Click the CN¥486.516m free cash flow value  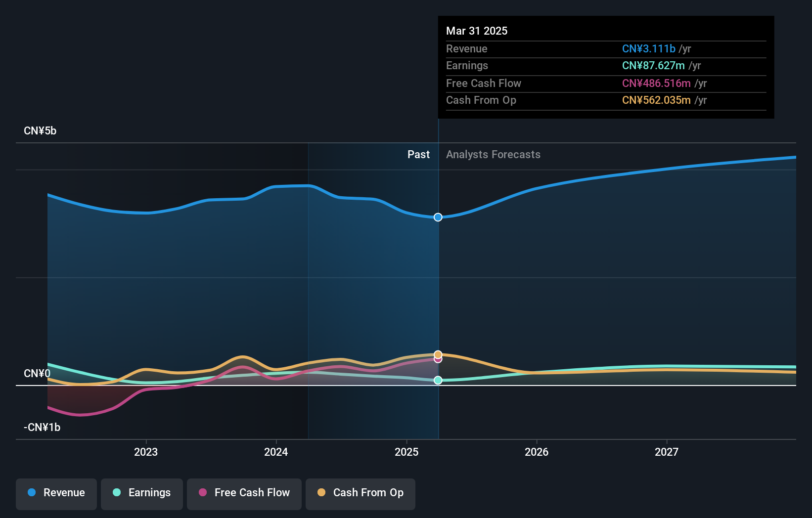[x=656, y=84]
